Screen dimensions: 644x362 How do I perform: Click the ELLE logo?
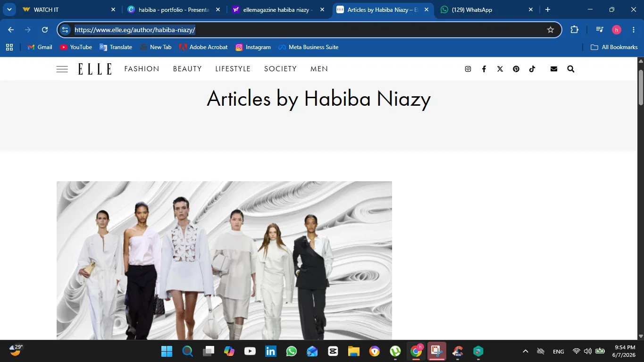tap(95, 69)
